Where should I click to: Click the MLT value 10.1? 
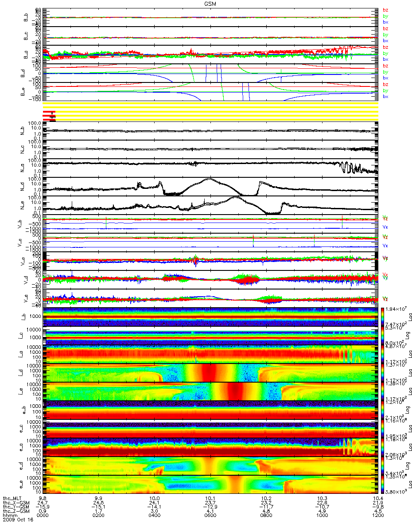210,498
